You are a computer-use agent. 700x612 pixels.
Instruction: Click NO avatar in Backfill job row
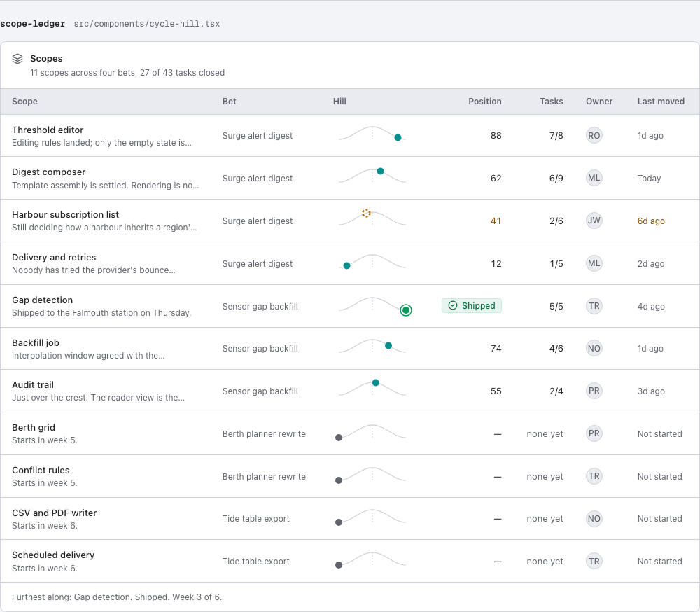(x=594, y=349)
